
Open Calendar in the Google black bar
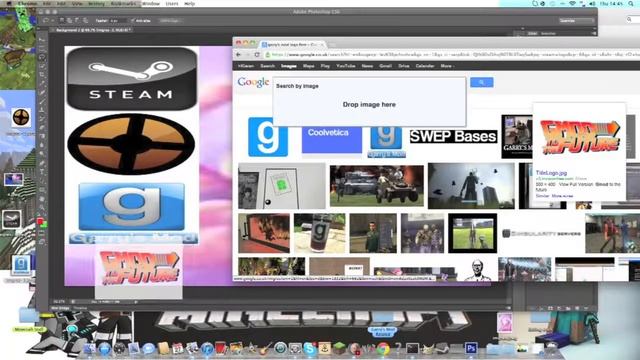point(425,66)
